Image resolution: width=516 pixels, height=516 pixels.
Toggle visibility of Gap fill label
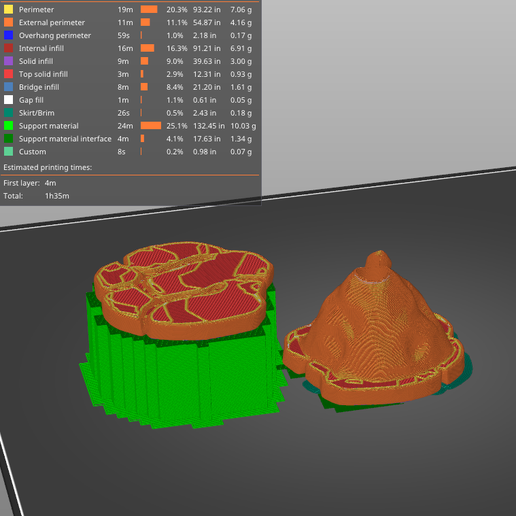pos(31,100)
